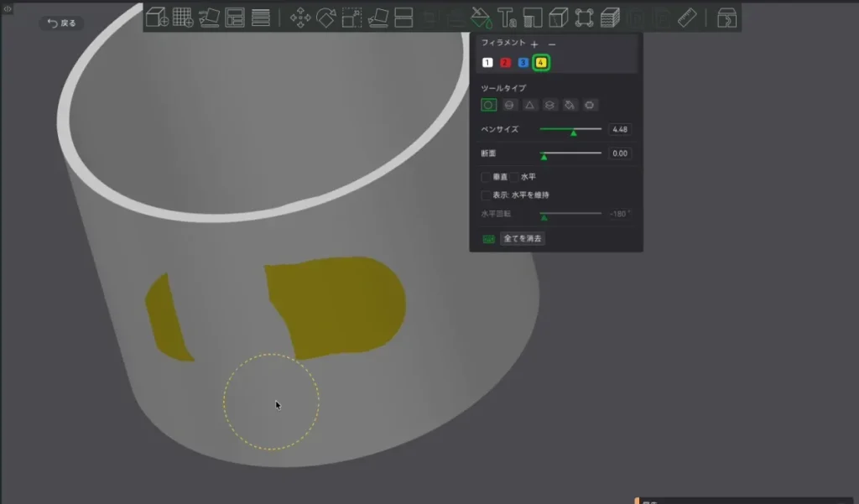Click the Add object cube icon
The height and width of the screenshot is (504, 859).
[x=157, y=18]
